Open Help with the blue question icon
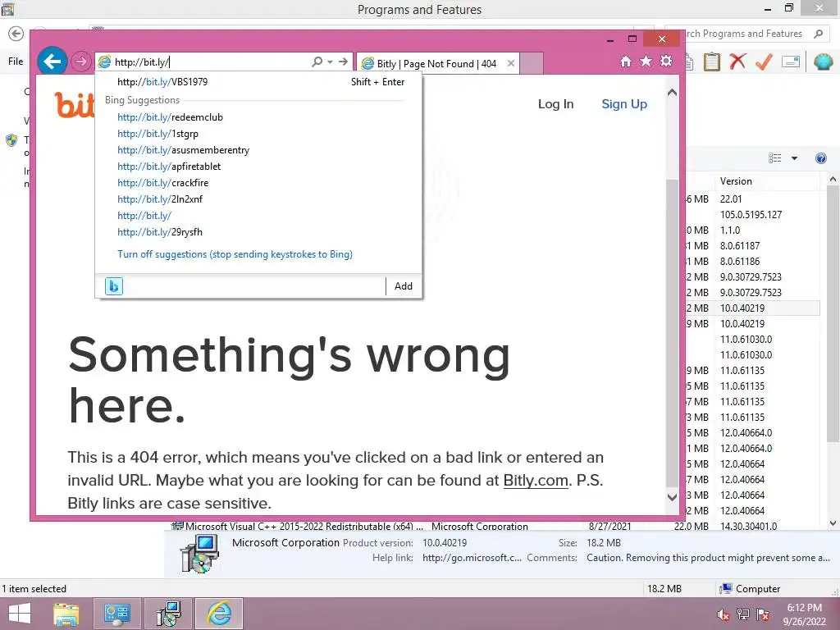The width and height of the screenshot is (840, 630). coord(820,158)
